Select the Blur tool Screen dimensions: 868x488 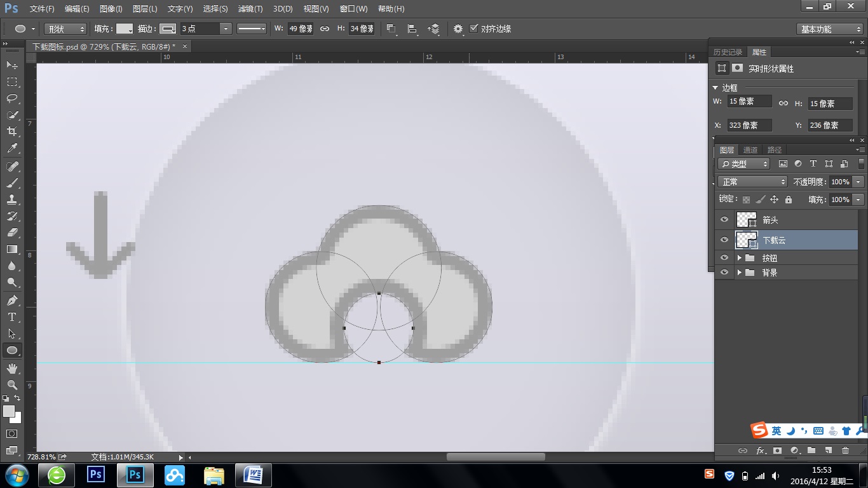coord(12,266)
